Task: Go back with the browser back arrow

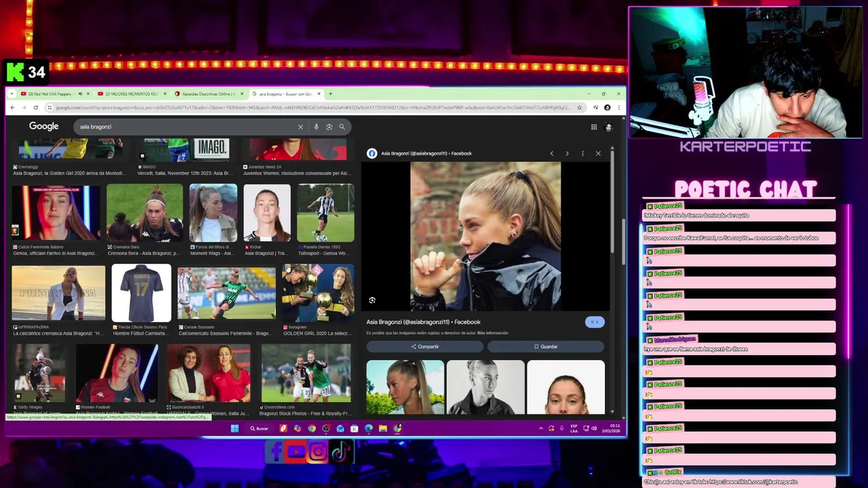Action: 12,107
